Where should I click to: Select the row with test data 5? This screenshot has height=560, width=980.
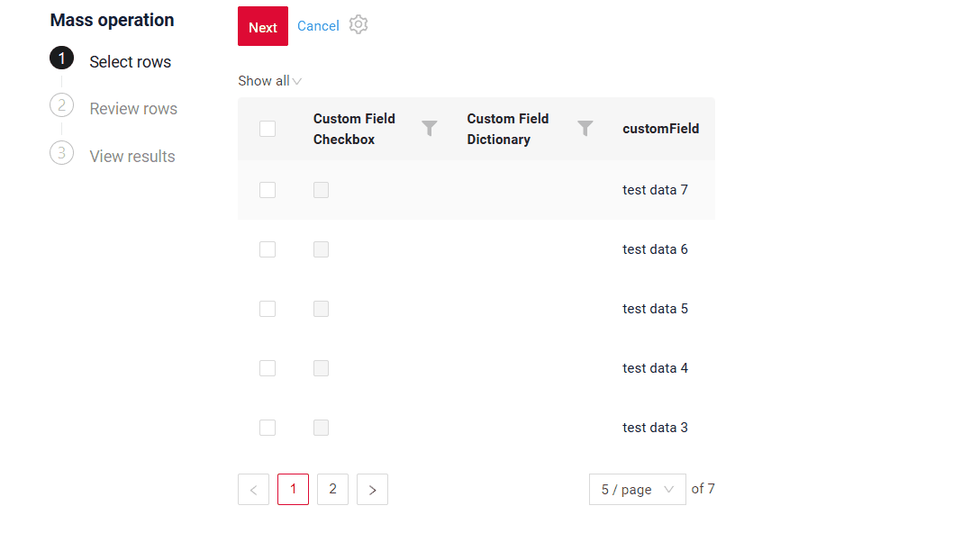268,309
